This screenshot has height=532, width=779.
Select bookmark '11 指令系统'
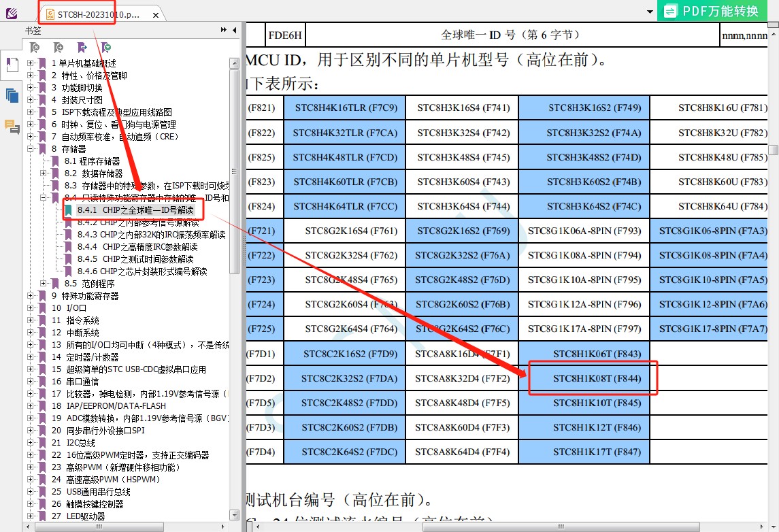pos(75,320)
